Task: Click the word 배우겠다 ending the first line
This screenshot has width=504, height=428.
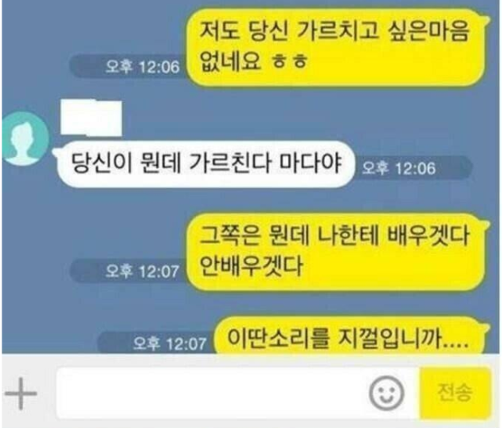Action: pos(428,236)
